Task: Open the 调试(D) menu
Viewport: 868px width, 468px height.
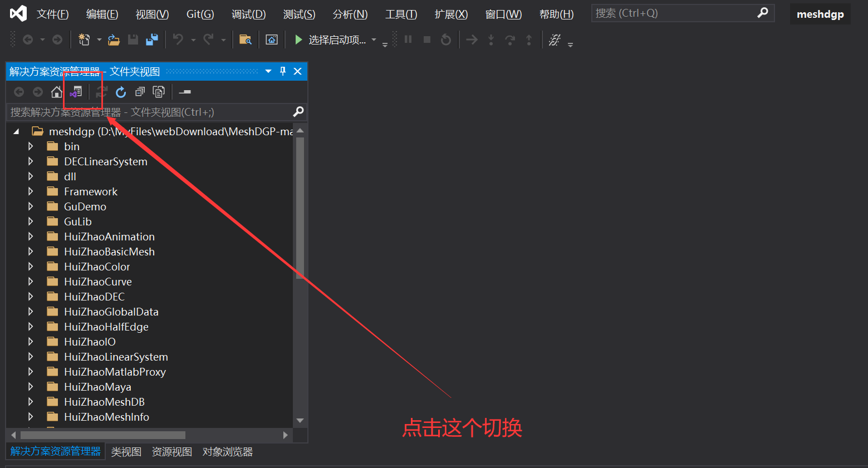Action: (x=248, y=14)
